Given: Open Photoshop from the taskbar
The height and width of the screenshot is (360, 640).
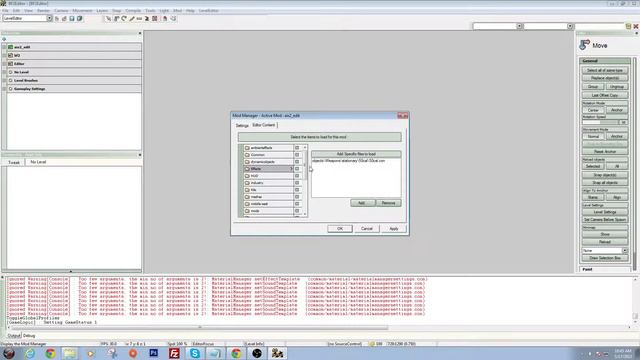Looking at the screenshot, I should (153, 353).
